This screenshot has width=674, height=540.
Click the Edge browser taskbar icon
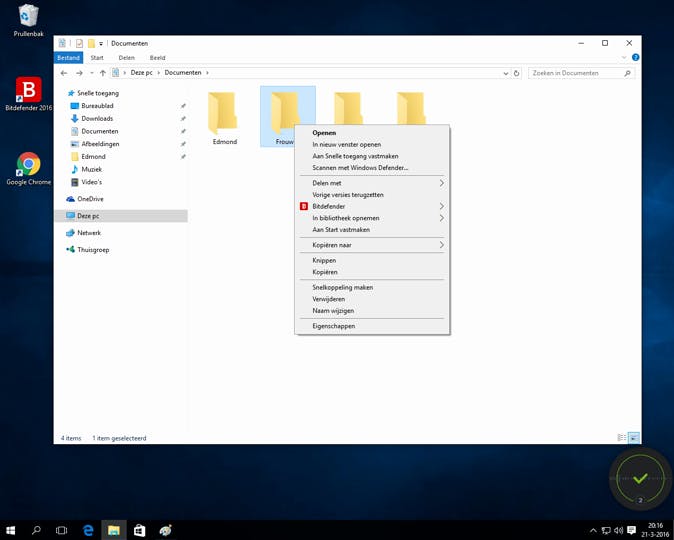[88, 530]
